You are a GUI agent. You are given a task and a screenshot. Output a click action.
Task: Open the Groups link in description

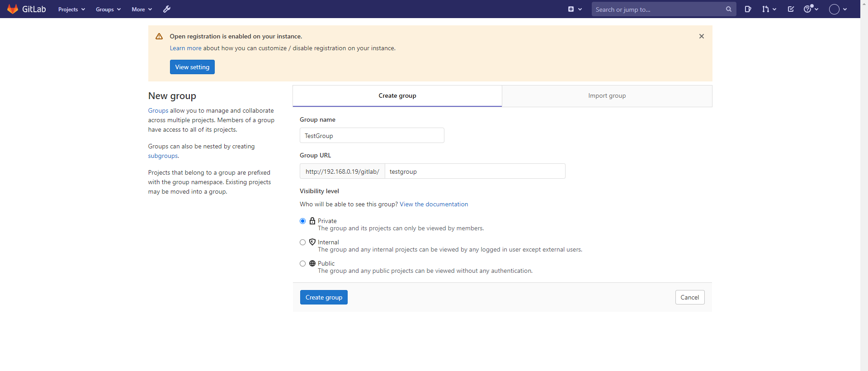(158, 110)
